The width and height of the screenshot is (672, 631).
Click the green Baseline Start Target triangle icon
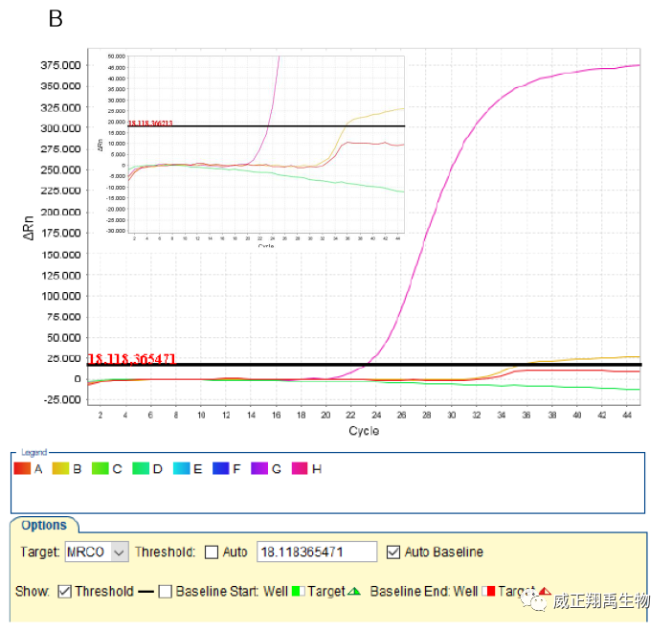pyautogui.click(x=354, y=592)
